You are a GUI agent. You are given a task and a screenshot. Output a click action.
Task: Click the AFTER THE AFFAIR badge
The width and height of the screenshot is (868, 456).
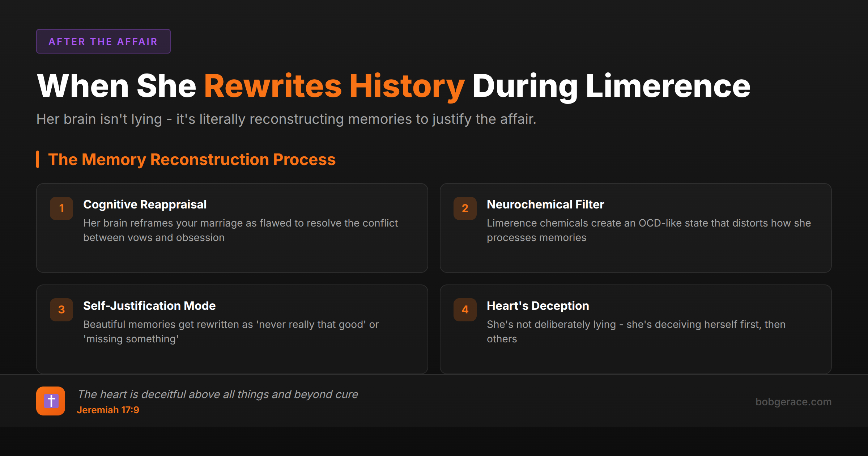click(x=103, y=41)
